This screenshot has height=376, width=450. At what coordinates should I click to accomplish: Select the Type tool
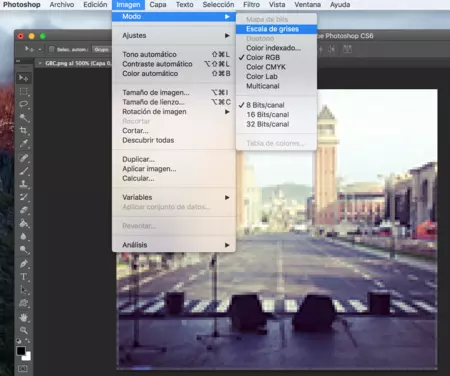23,277
